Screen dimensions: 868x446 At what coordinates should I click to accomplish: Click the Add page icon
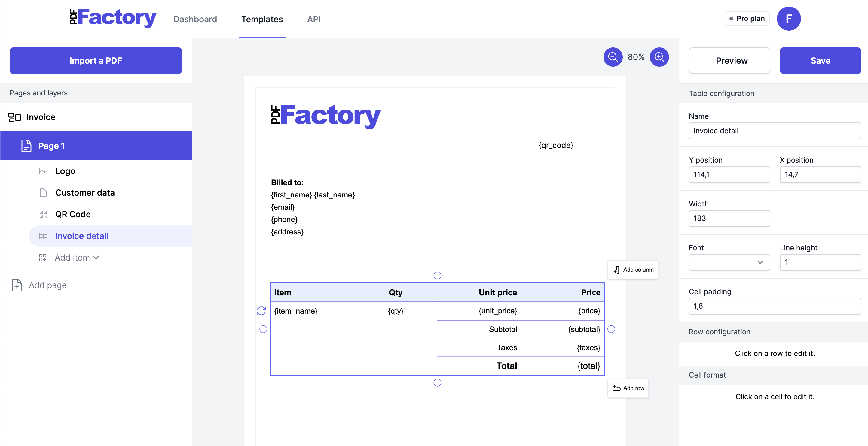17,285
